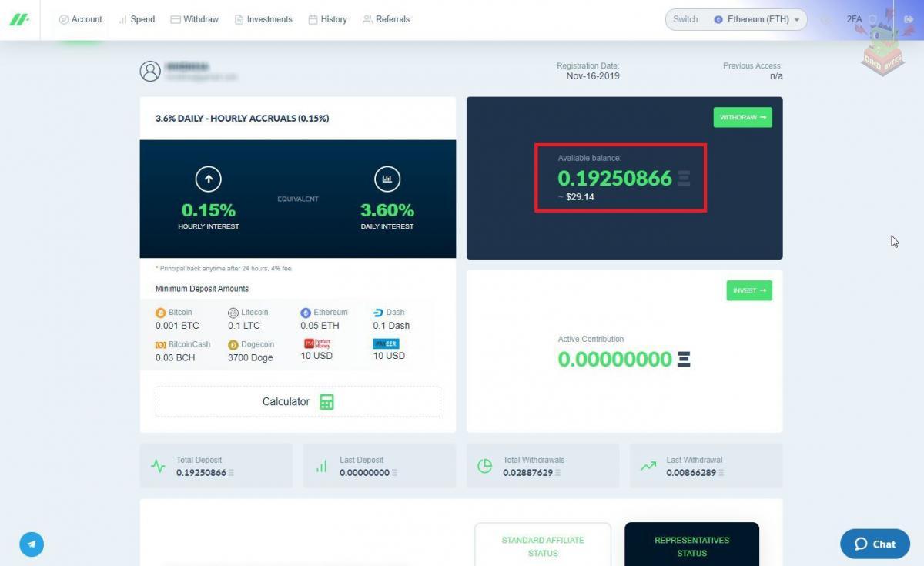Click the logout icon in the header
Viewport: 924px width, 566px height.
[908, 19]
